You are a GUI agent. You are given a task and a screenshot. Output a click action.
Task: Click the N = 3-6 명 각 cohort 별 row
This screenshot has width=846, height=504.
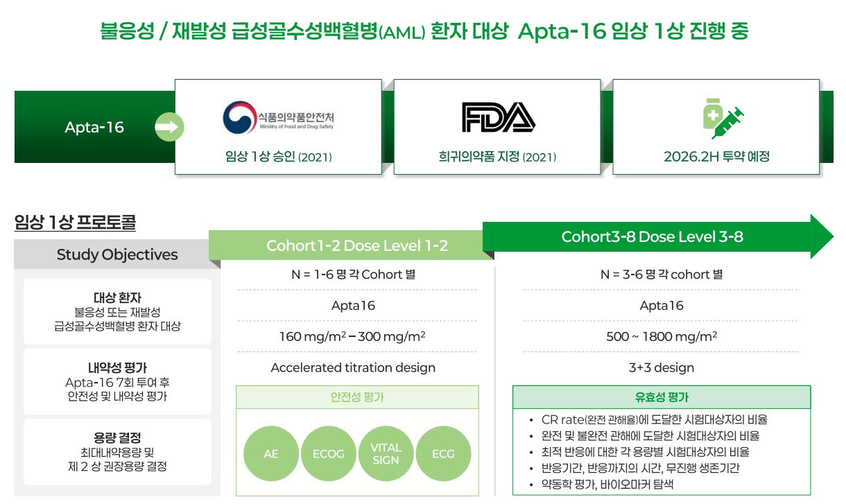[x=662, y=275]
